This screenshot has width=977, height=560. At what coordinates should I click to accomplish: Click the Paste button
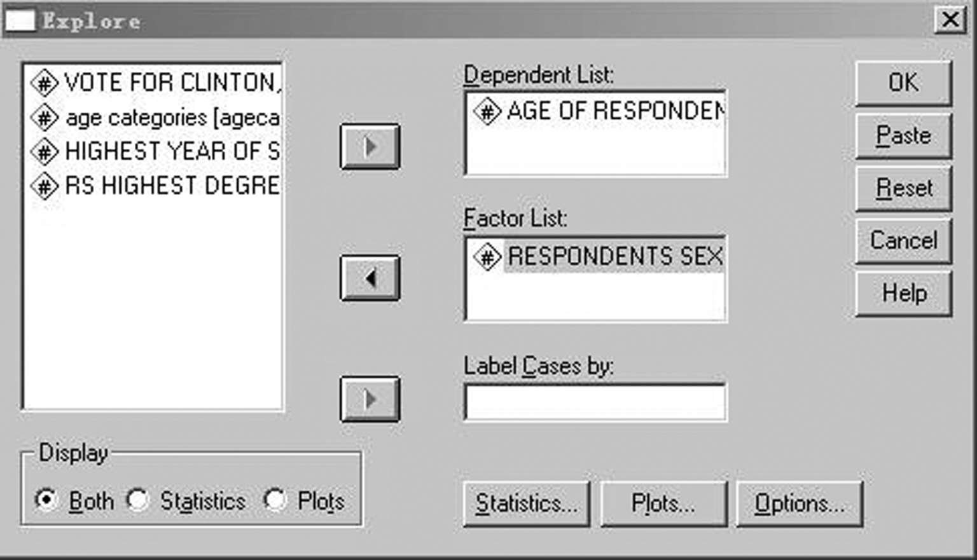tap(903, 135)
